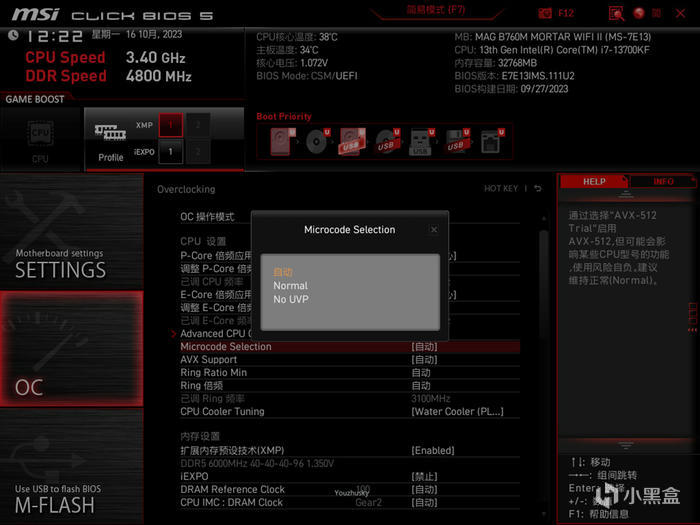Screen dimensions: 700x525
Task: Enable XMP profile 1
Action: point(171,125)
